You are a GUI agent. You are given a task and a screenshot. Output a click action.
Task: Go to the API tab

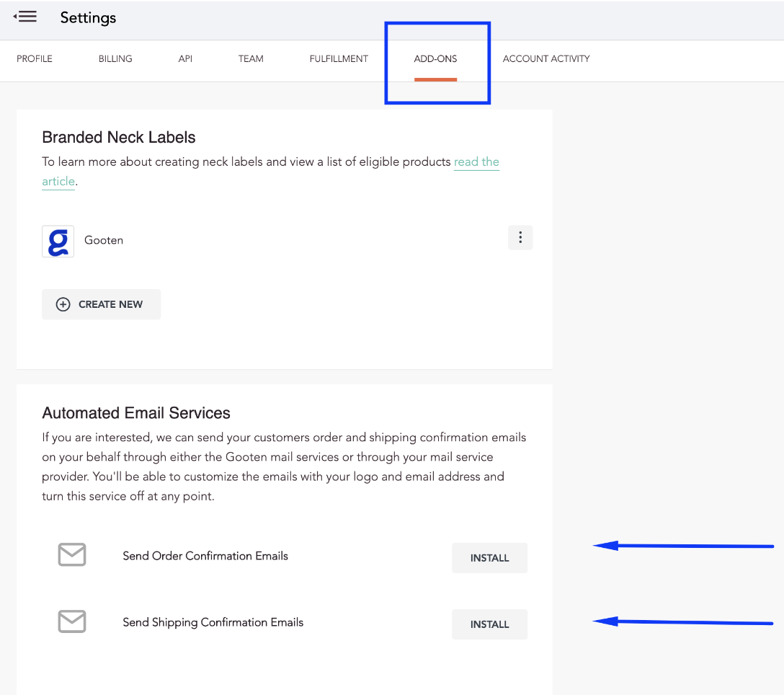tap(185, 58)
